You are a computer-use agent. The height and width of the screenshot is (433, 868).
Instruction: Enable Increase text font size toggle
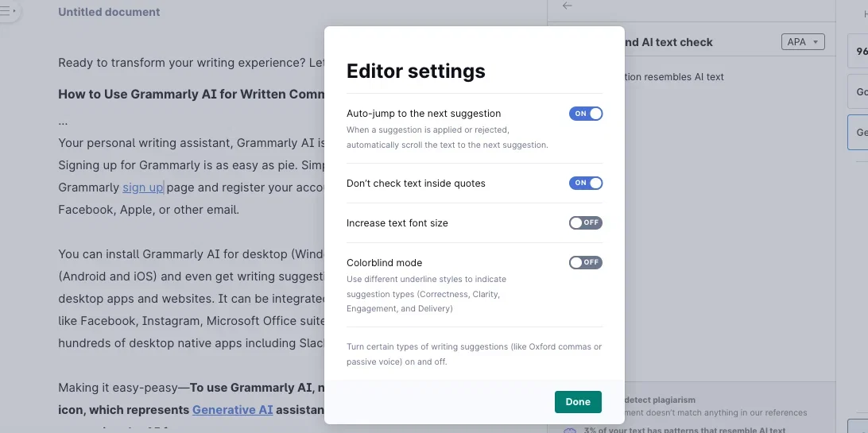click(x=586, y=223)
